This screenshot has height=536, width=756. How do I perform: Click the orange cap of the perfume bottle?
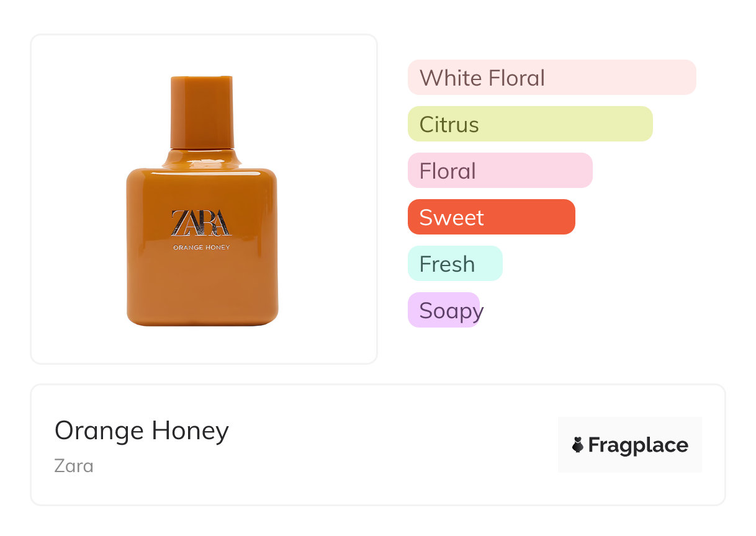[x=202, y=112]
